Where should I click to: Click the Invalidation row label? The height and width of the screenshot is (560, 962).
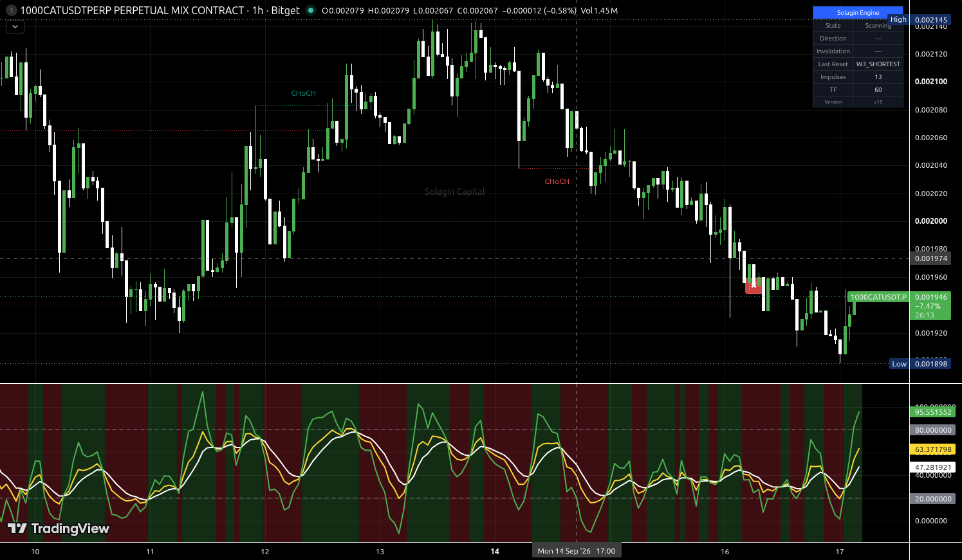pos(833,51)
